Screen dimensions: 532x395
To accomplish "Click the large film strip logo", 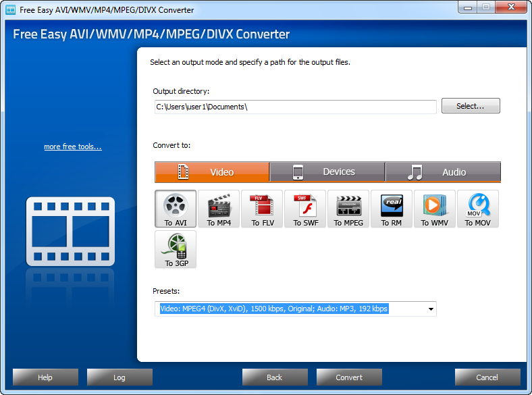I will 71,232.
